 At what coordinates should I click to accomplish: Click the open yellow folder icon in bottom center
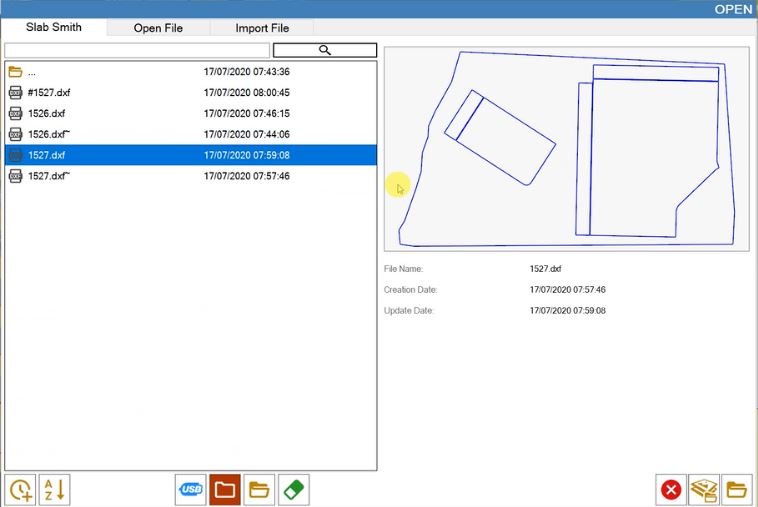coord(259,490)
